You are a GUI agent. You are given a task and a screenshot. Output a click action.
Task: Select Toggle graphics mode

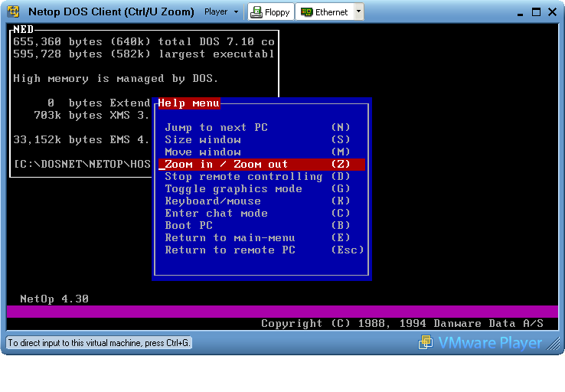[262, 189]
